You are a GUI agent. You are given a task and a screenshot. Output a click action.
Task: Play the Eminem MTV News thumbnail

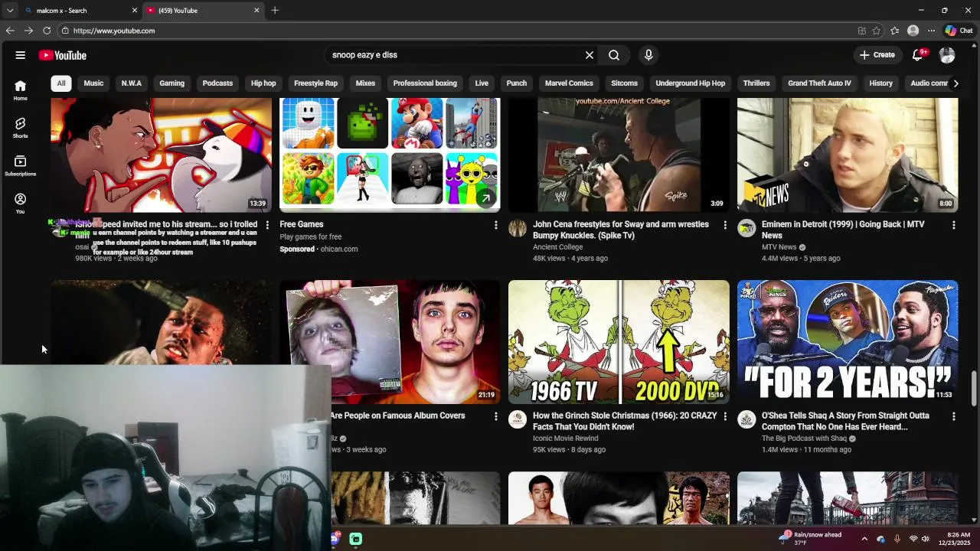click(x=848, y=155)
